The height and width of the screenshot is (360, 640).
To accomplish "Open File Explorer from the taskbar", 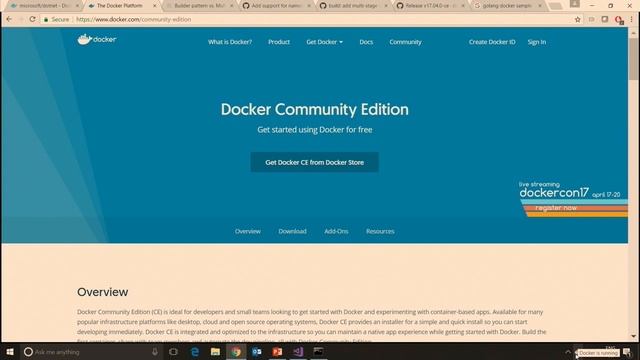I will (x=216, y=351).
